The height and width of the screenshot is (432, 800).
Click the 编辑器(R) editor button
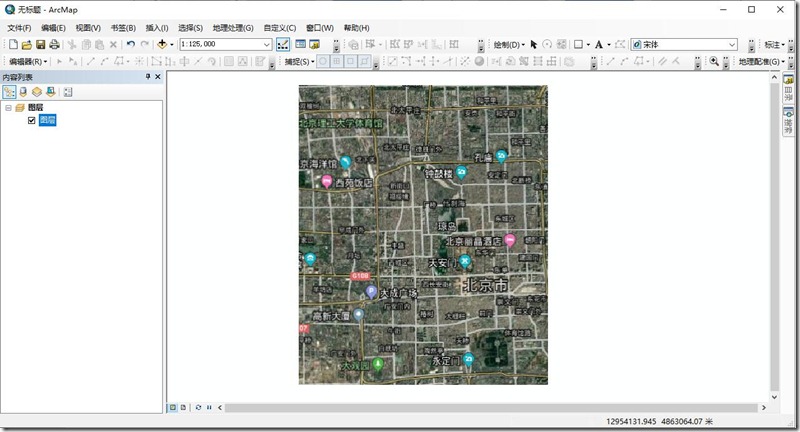tap(28, 61)
